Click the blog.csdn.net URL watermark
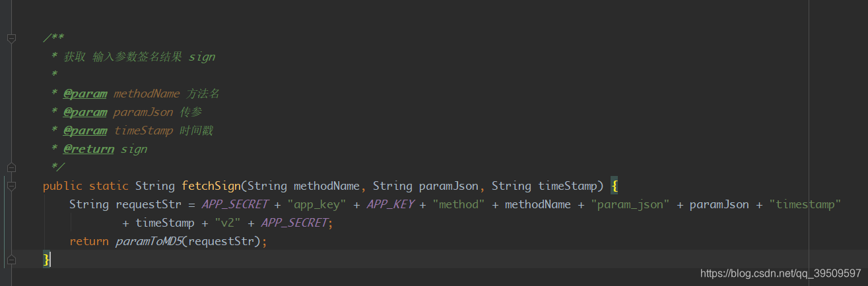Image resolution: width=868 pixels, height=286 pixels. (780, 273)
